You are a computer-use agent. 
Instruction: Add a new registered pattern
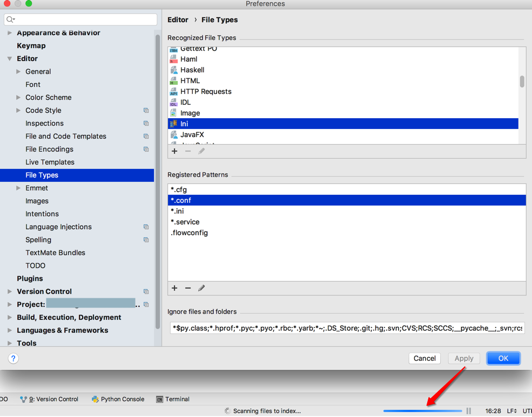pos(174,288)
